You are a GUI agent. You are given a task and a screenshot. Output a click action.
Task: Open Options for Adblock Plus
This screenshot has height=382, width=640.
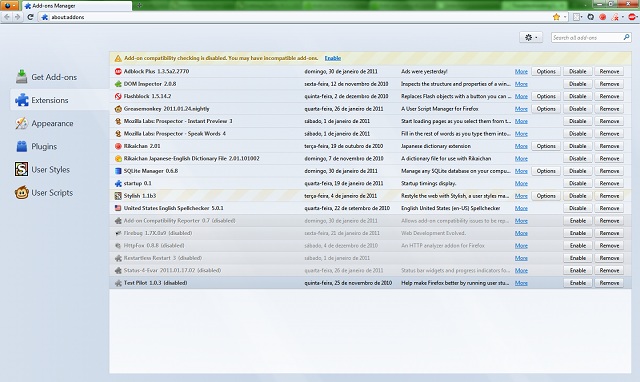click(546, 71)
